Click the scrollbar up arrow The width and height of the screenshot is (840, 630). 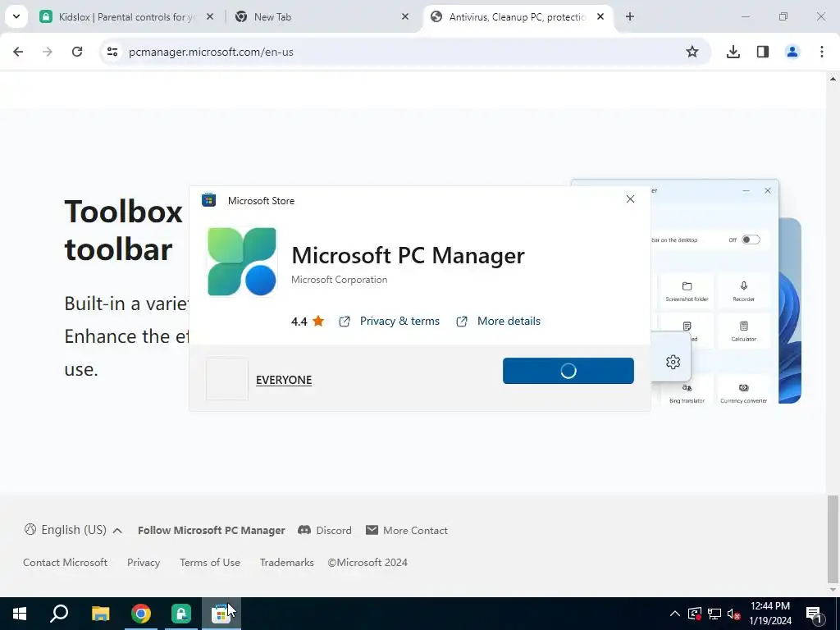833,79
